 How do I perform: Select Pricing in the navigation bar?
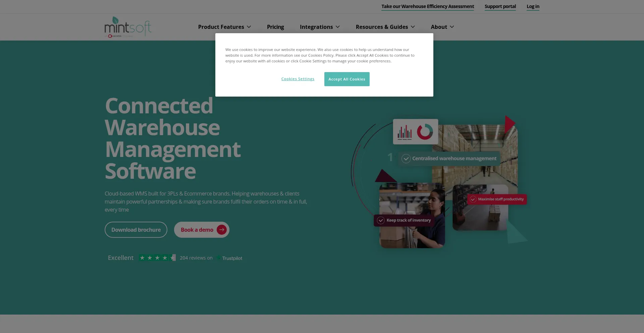[x=275, y=27]
